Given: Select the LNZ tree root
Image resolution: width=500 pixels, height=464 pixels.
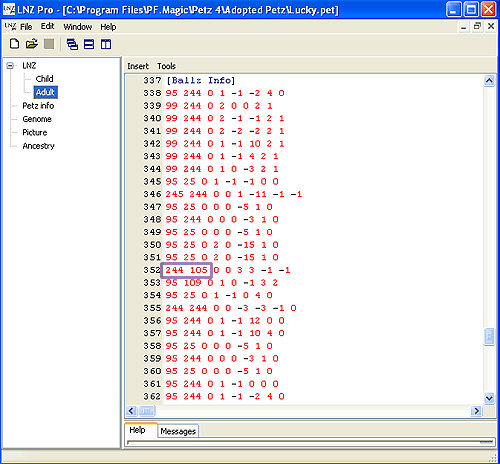Looking at the screenshot, I should pyautogui.click(x=29, y=66).
